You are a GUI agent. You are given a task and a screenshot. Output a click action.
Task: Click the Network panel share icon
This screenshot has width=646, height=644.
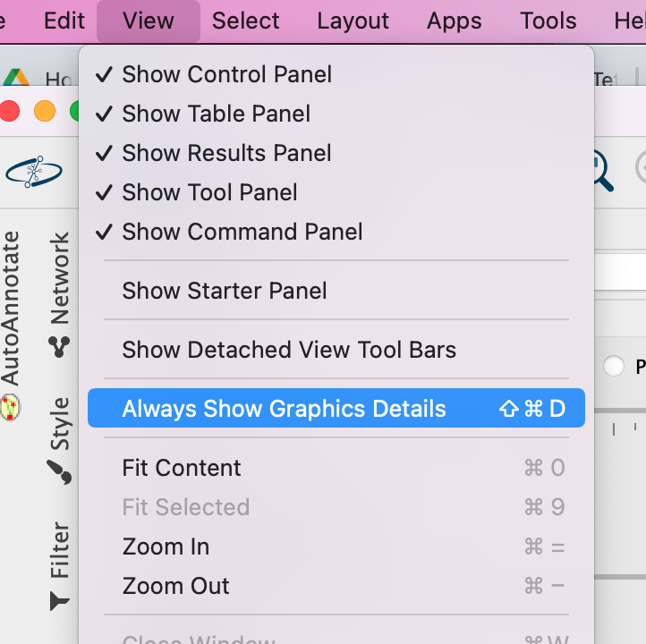60,347
